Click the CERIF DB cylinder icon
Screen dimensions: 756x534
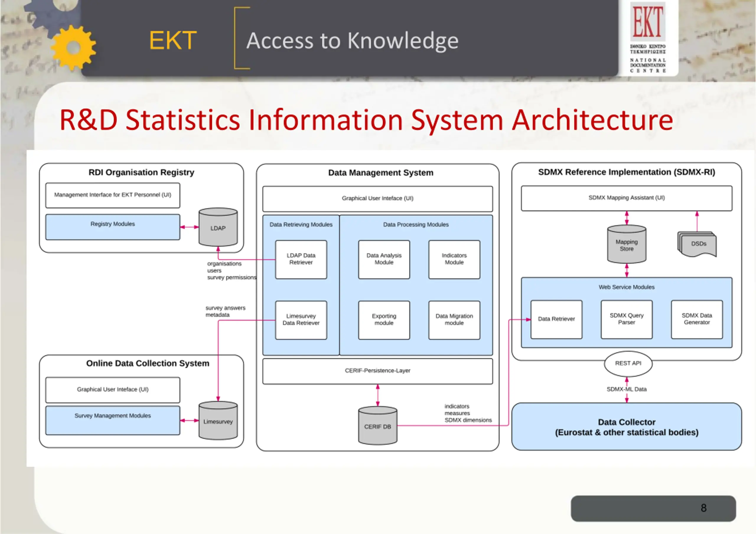[x=378, y=426]
